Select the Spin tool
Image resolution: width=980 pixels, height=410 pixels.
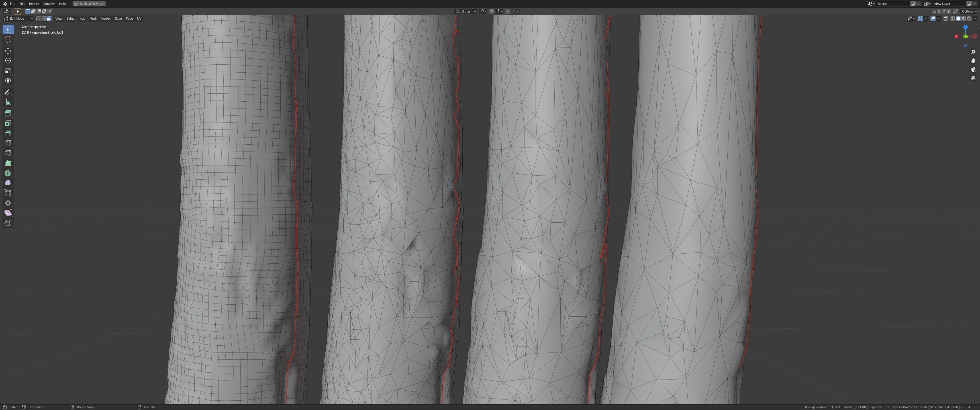pyautogui.click(x=8, y=173)
